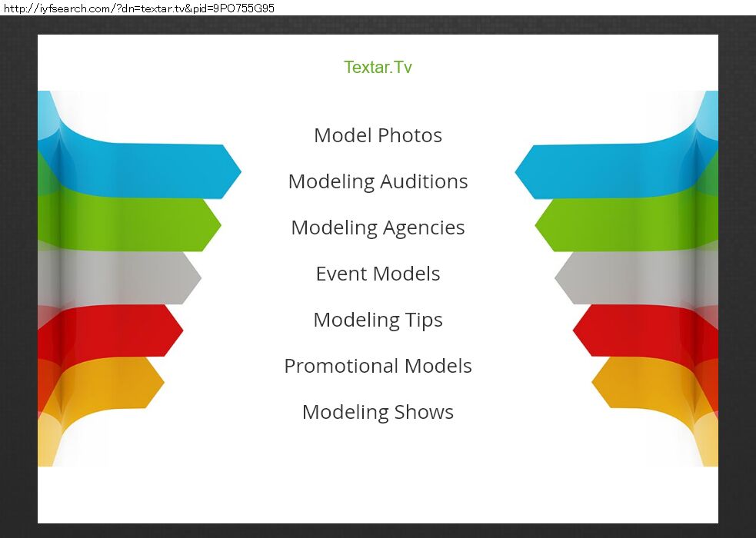Click the Modeling Shows link
Screen dimensions: 756x538
pyautogui.click(x=378, y=412)
